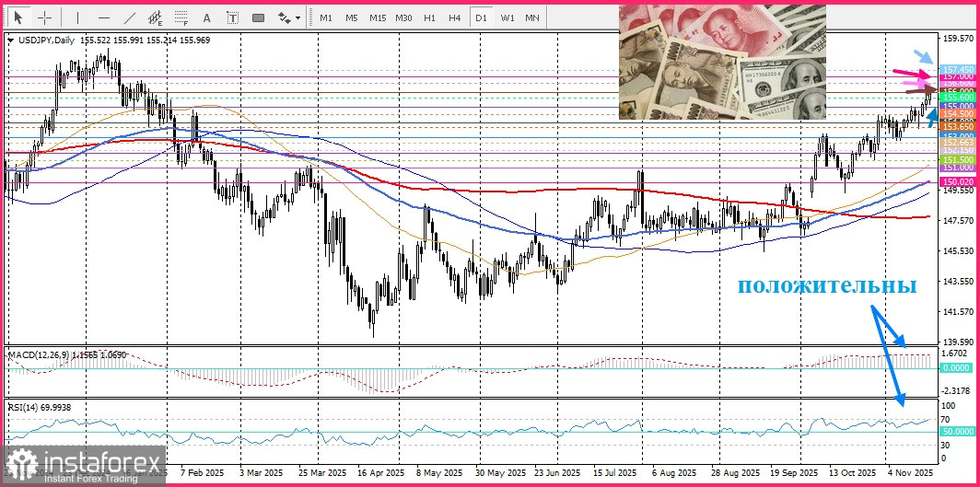Screen dimensions: 980x487
Task: Click the 152.663 tan price level tag
Action: pos(957,143)
